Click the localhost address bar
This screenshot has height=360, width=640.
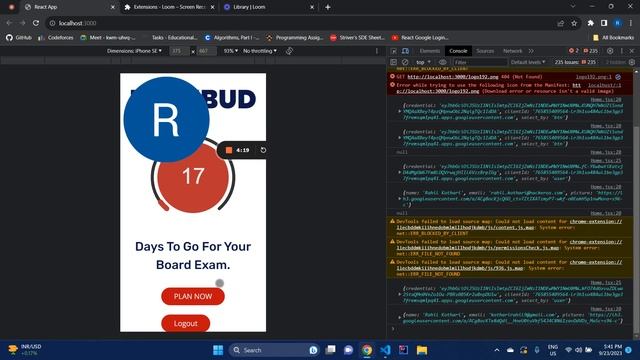click(x=302, y=23)
